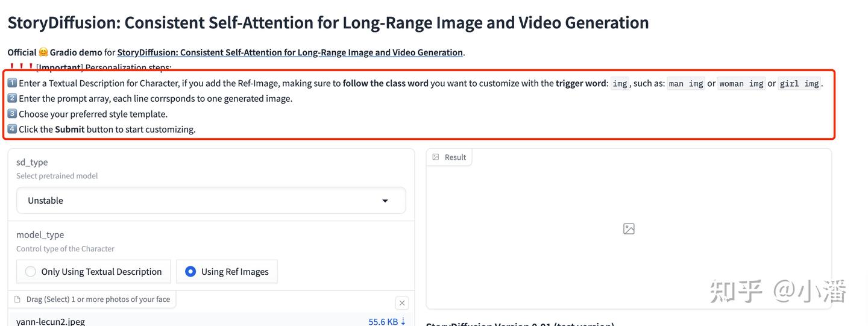Click the file icon beside Drag (Select) label
This screenshot has width=868, height=326.
(x=17, y=299)
